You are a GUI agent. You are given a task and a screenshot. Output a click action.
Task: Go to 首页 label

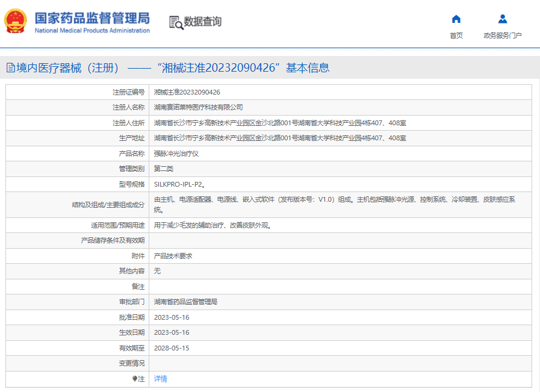pyautogui.click(x=456, y=36)
